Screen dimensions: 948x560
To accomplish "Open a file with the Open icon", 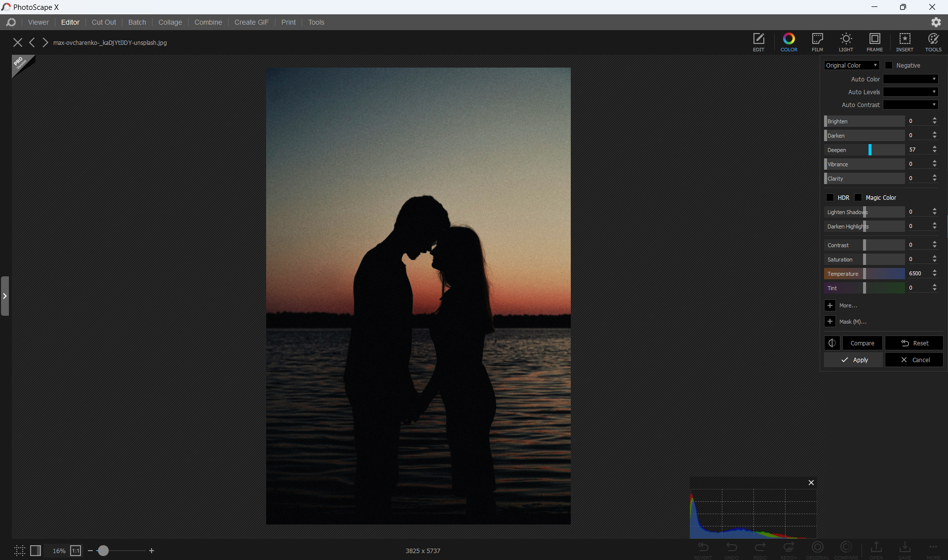I will [875, 548].
